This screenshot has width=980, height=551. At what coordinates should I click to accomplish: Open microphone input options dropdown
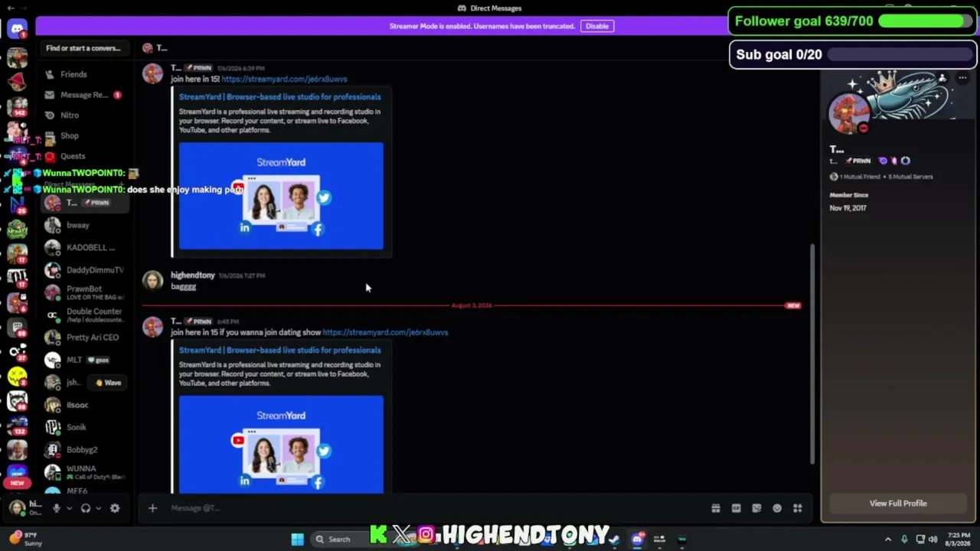[69, 508]
